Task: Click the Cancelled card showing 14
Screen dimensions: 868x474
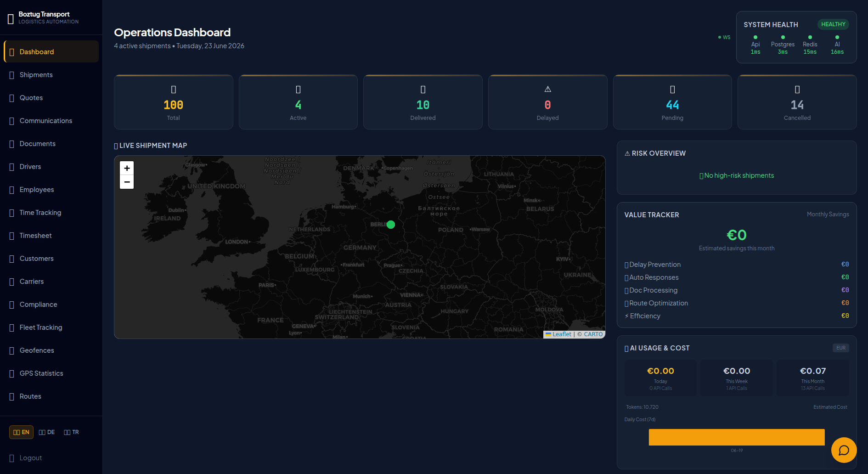Action: coord(797,102)
